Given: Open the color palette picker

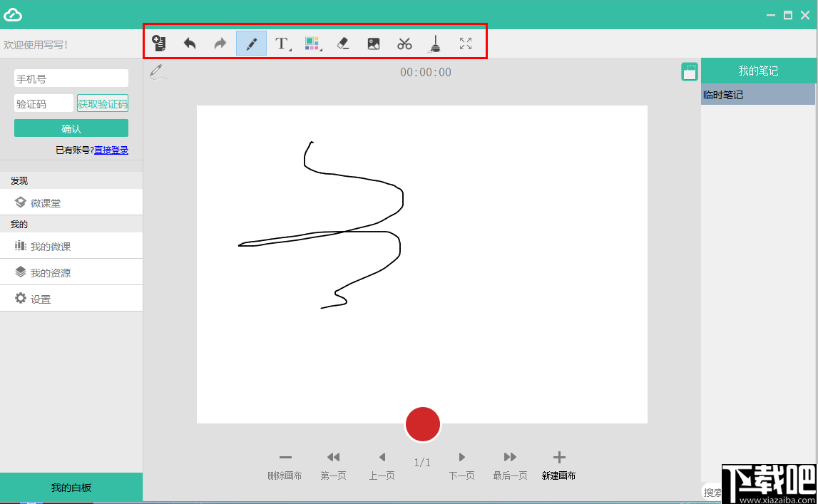Looking at the screenshot, I should (x=312, y=43).
